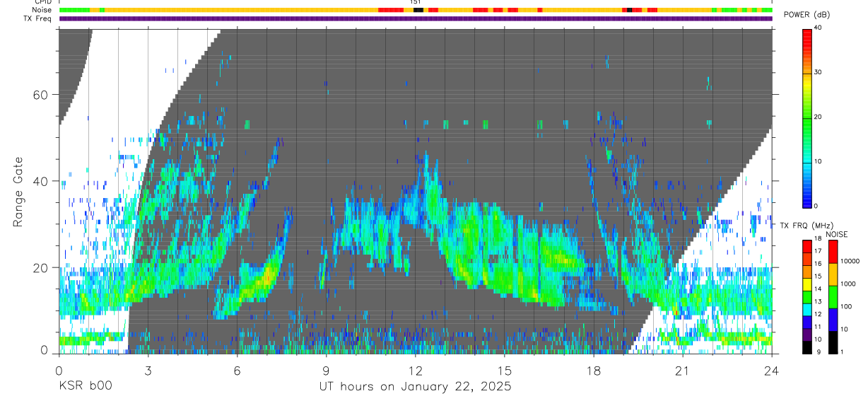Select the KSR b00 radar label

coord(85,386)
